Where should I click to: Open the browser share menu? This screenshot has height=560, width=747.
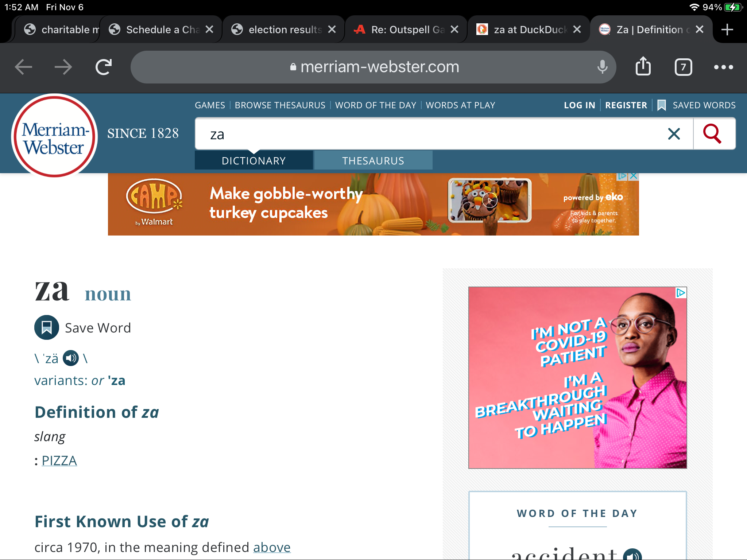643,67
